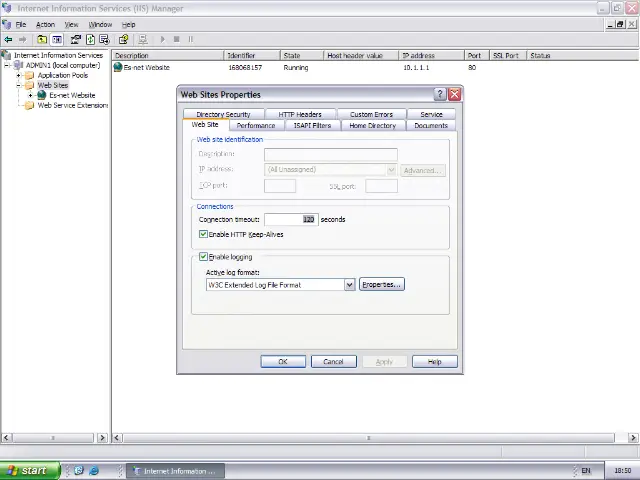The image size is (640, 480).
Task: Collapse the Web Sites tree node
Action: (18, 85)
